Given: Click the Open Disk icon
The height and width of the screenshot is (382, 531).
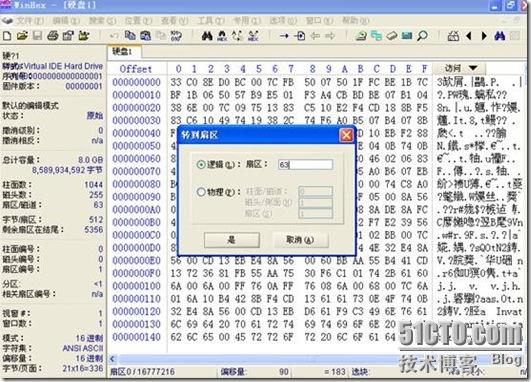Looking at the screenshot, I should point(361,36).
